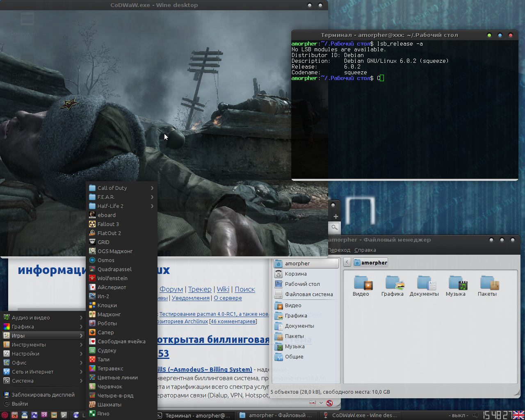
Task: Expand the Система category
Action: [43, 381]
